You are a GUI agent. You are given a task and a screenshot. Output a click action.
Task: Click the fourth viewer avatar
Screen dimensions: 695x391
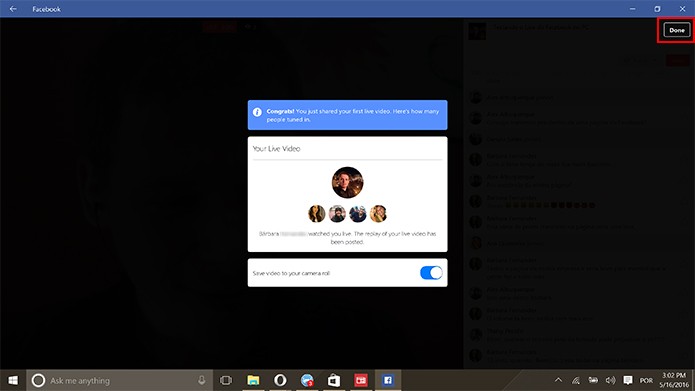click(378, 214)
